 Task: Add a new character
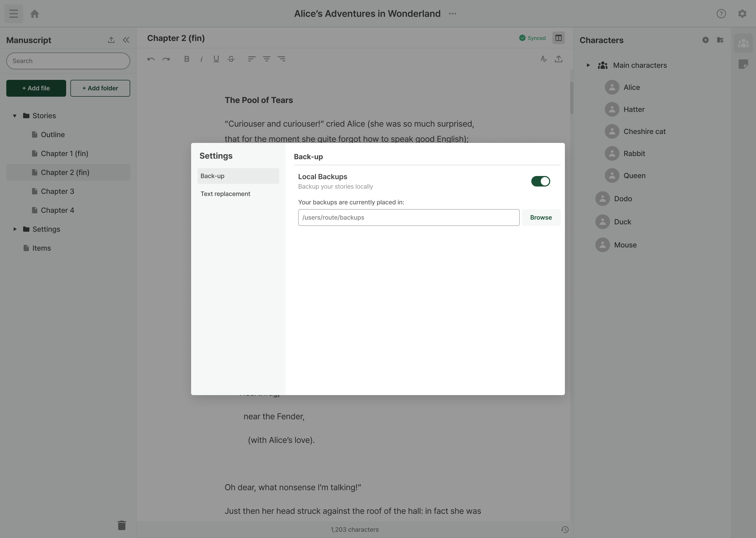coord(705,40)
